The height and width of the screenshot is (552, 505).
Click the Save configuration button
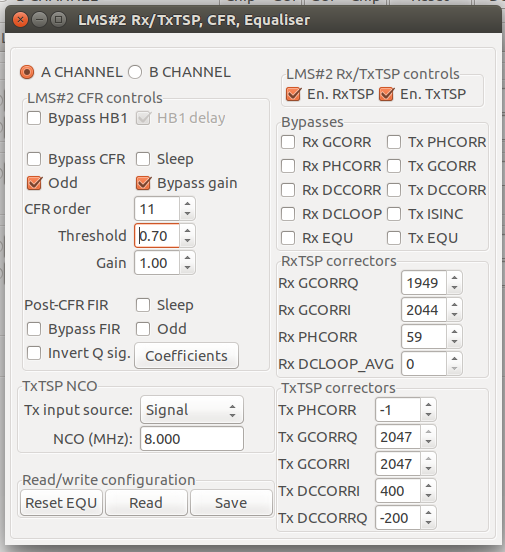point(231,503)
